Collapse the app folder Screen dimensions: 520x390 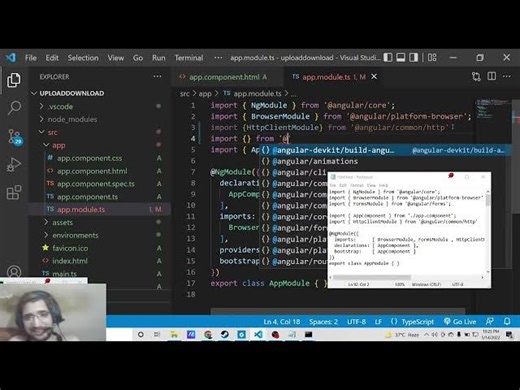99,145
